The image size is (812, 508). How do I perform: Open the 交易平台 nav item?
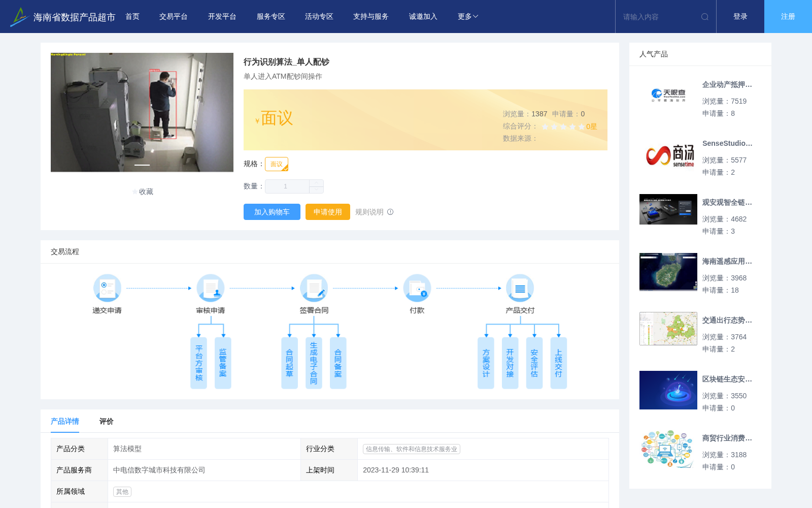174,17
